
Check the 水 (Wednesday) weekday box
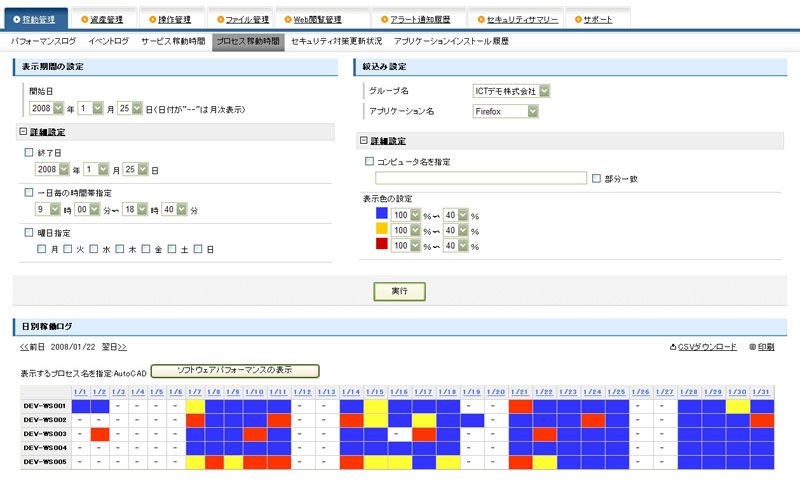(94, 249)
